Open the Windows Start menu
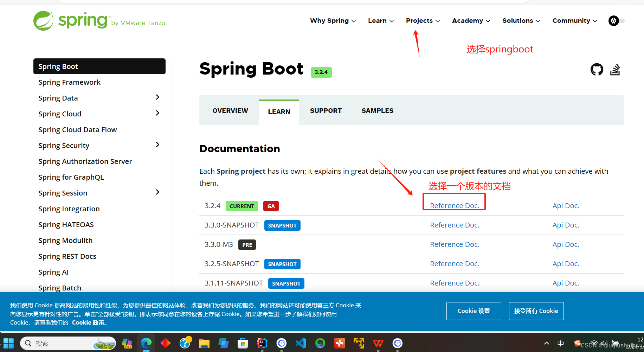 point(8,343)
